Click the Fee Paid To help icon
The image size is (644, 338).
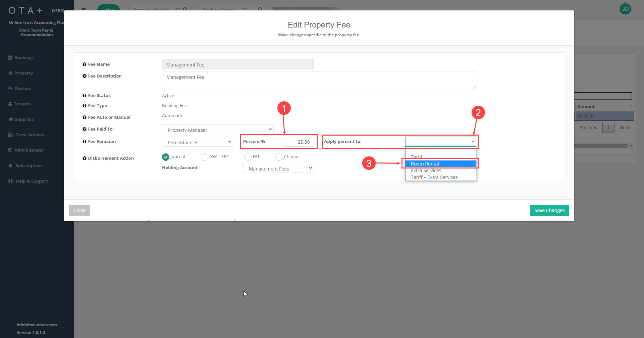point(85,129)
